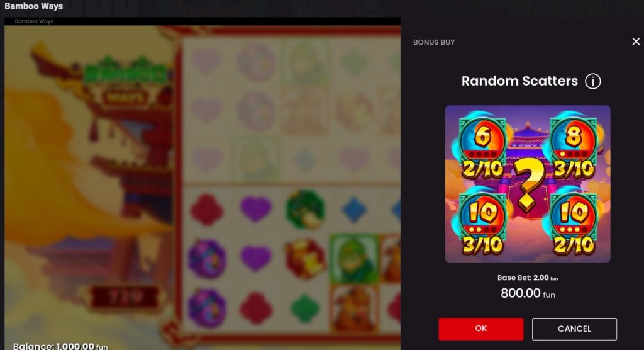
Task: Click the info icon beside Random Scatters
Action: coord(592,81)
